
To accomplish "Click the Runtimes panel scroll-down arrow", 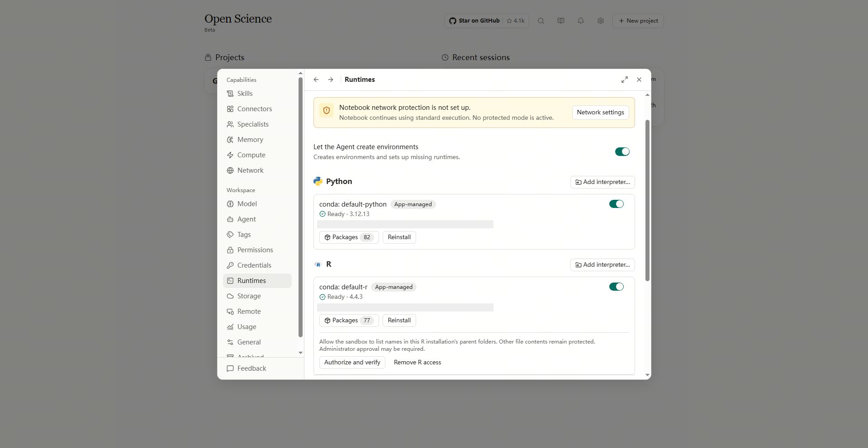I will [648, 375].
